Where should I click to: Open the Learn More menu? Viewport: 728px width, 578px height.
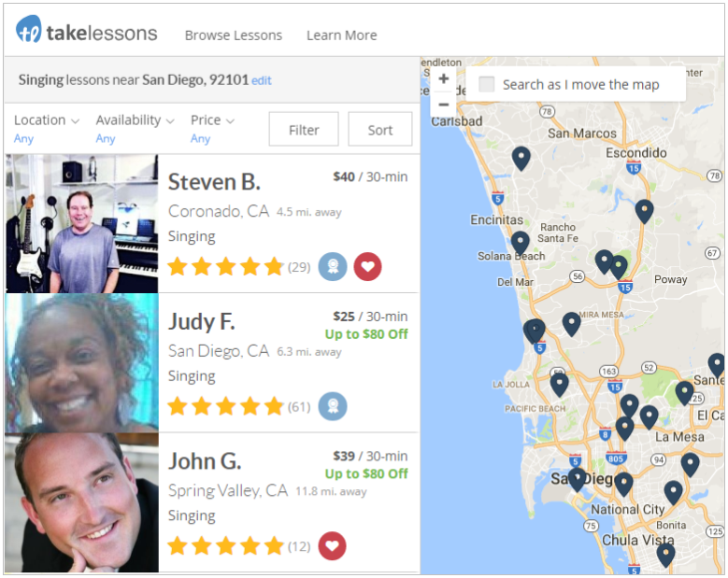tap(342, 35)
